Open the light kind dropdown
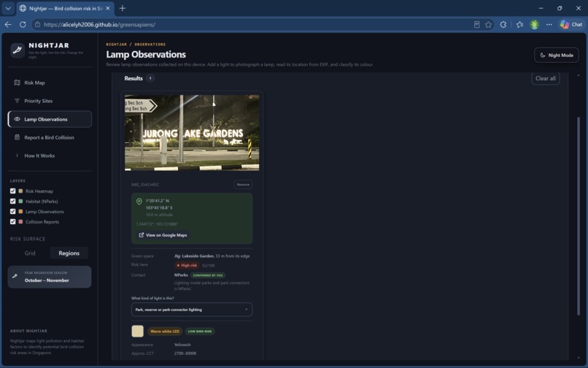This screenshot has width=588, height=368. 192,310
